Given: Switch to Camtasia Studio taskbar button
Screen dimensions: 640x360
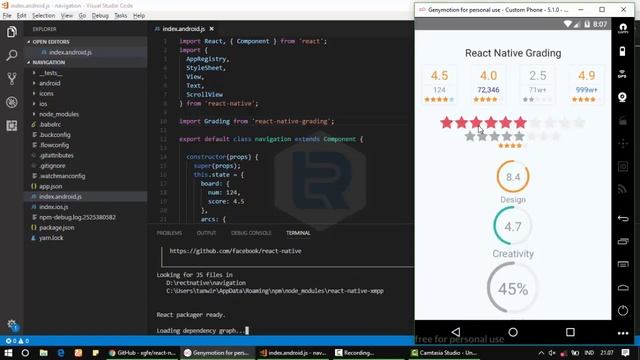Looking at the screenshot, I should tap(443, 353).
